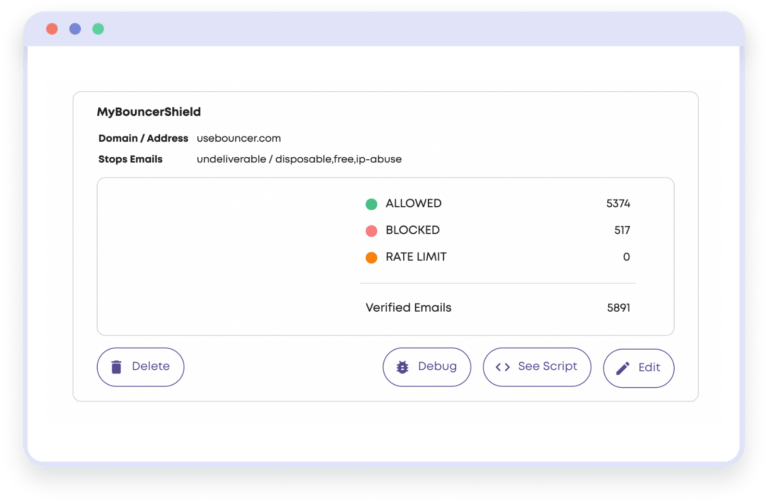
Task: Click the green window dot
Action: [98, 29]
